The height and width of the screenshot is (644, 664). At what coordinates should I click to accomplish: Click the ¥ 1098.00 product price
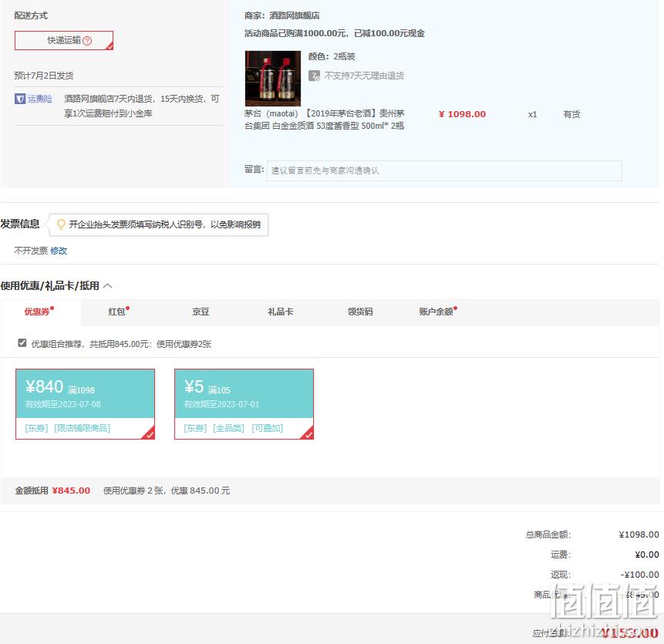(462, 114)
